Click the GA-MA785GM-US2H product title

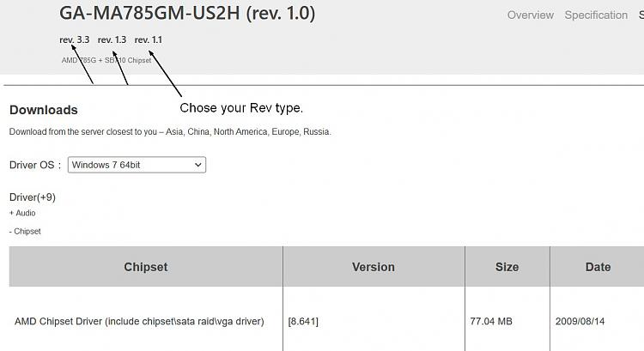click(187, 13)
